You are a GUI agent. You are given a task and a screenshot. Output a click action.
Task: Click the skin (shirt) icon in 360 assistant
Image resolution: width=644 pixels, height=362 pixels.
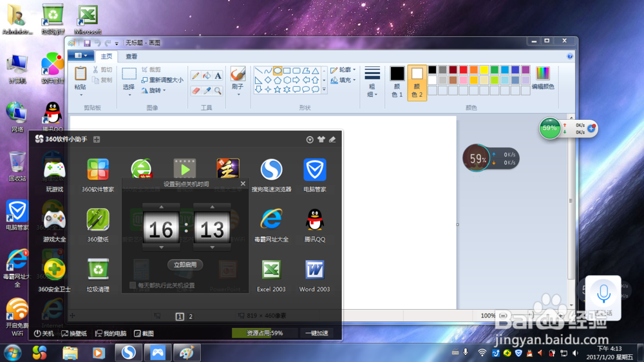[321, 140]
